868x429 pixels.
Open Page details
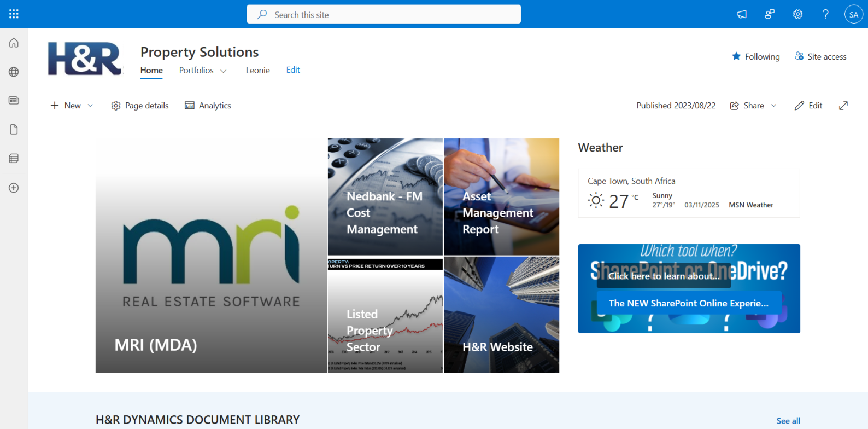click(x=140, y=106)
